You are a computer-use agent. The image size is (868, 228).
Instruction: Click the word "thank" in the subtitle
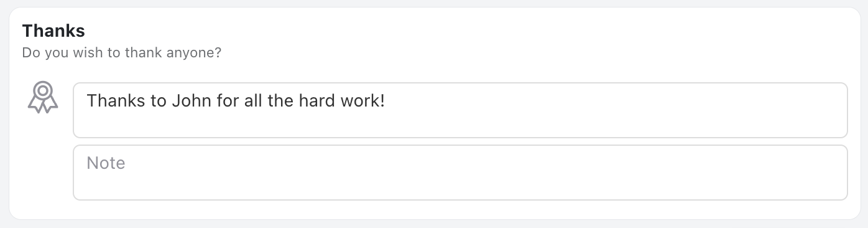coord(144,53)
